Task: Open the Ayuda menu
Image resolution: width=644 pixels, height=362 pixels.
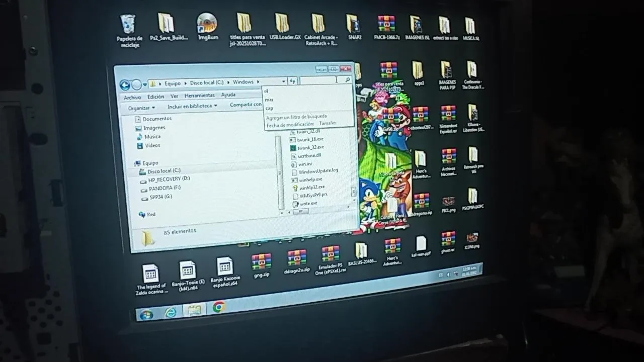Action: [228, 95]
